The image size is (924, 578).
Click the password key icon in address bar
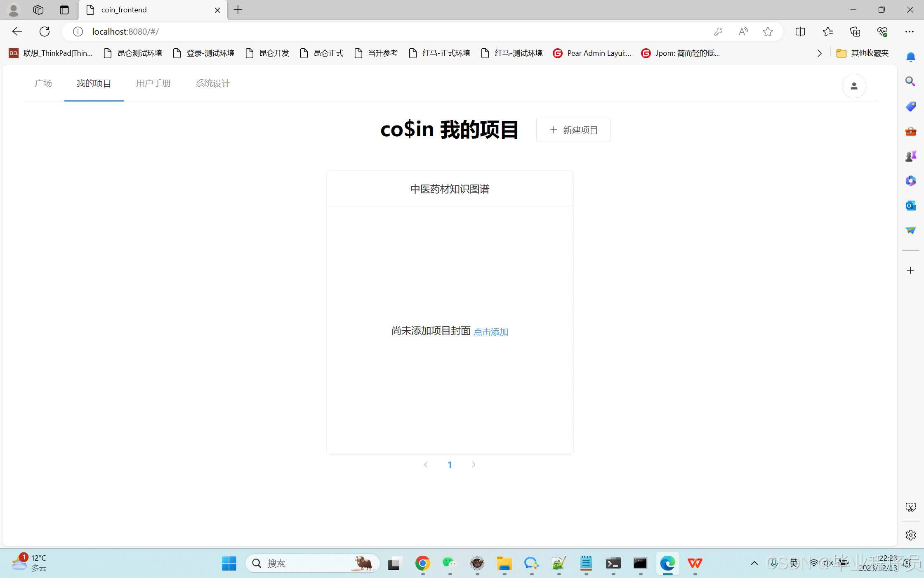718,31
